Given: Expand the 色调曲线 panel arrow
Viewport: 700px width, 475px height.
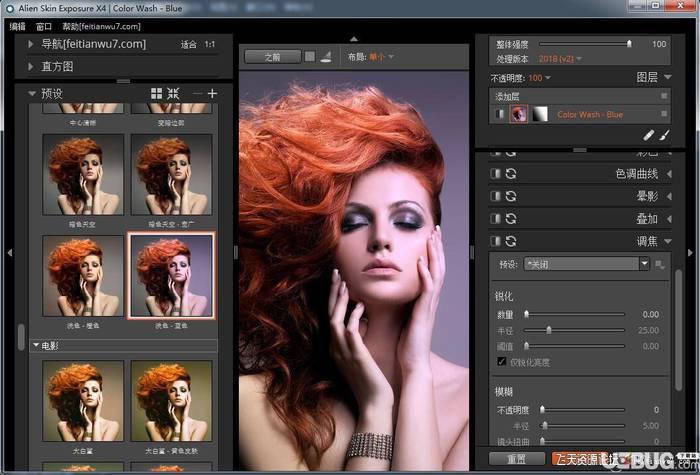Looking at the screenshot, I should (x=669, y=174).
